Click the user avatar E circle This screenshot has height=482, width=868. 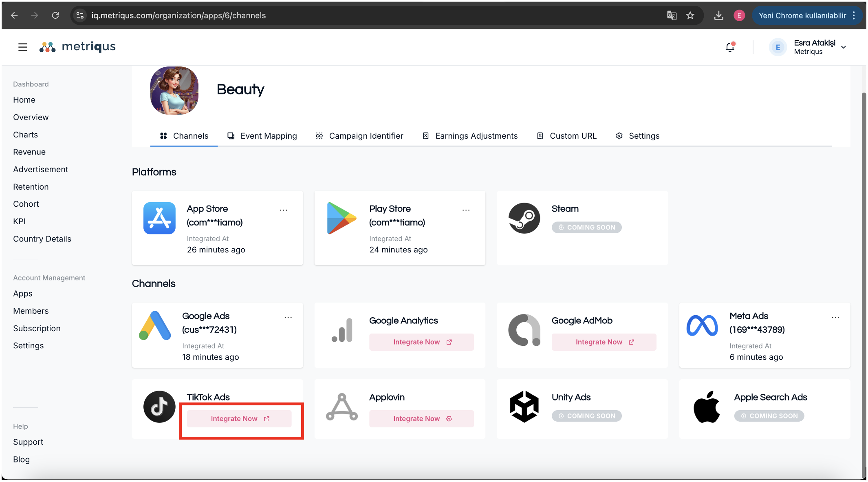click(x=778, y=47)
